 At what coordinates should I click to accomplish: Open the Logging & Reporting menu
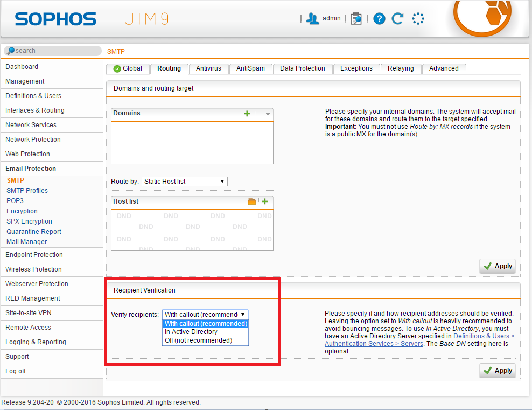pos(52,342)
